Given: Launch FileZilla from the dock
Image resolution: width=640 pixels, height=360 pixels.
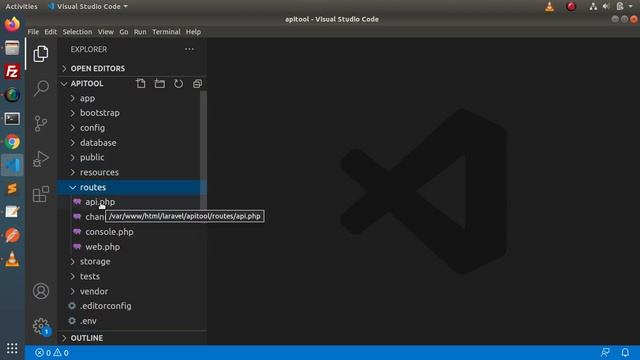Looking at the screenshot, I should click(x=12, y=72).
